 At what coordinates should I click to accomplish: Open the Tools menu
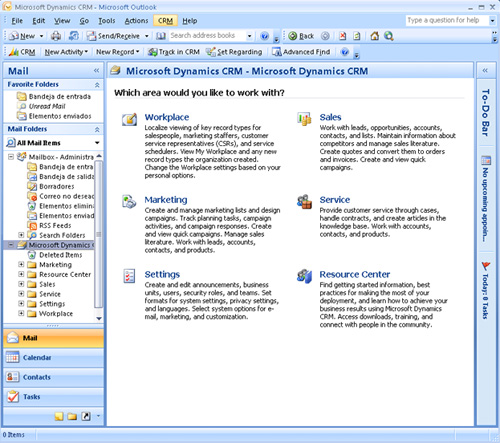tap(107, 21)
